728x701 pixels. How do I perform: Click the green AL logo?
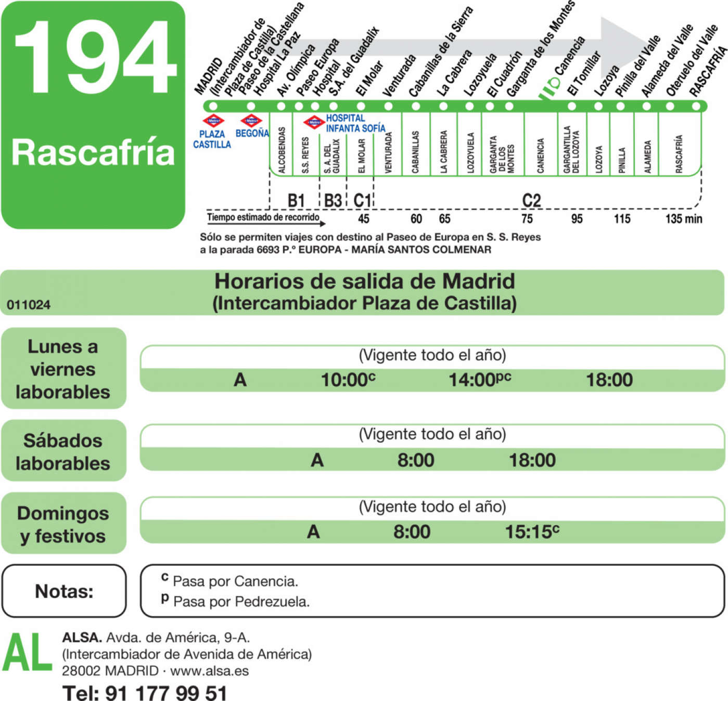[x=28, y=652]
